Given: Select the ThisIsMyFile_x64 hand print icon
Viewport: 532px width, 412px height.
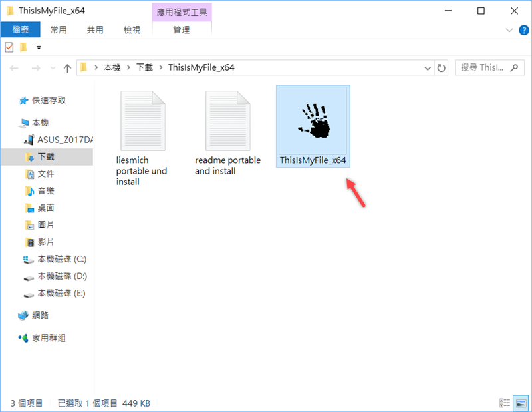Looking at the screenshot, I should coord(313,120).
